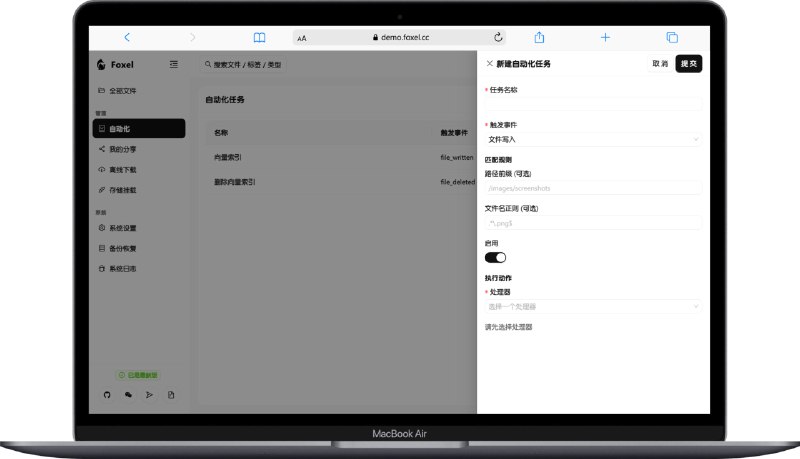Open a new Safari tab with plus
Viewport: 800px width, 459px height.
pyautogui.click(x=605, y=37)
